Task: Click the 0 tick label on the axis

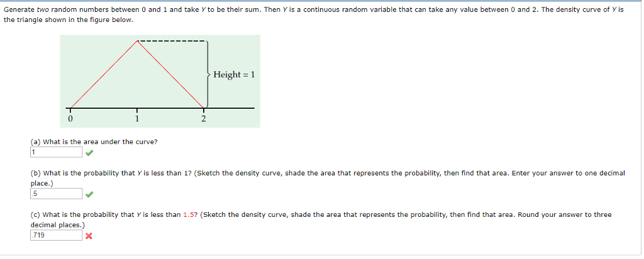Action: pos(70,119)
